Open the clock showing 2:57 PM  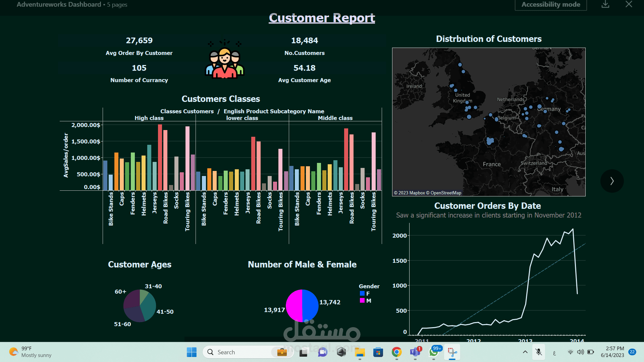tap(612, 352)
